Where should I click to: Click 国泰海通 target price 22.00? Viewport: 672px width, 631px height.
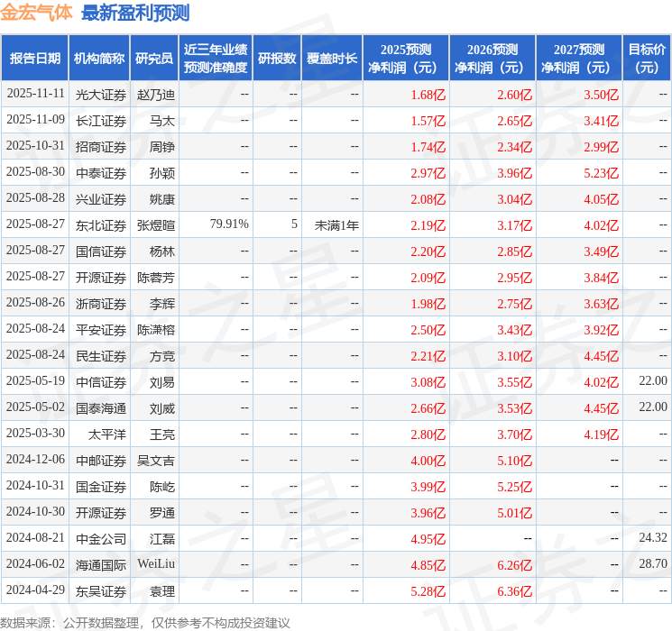(653, 407)
